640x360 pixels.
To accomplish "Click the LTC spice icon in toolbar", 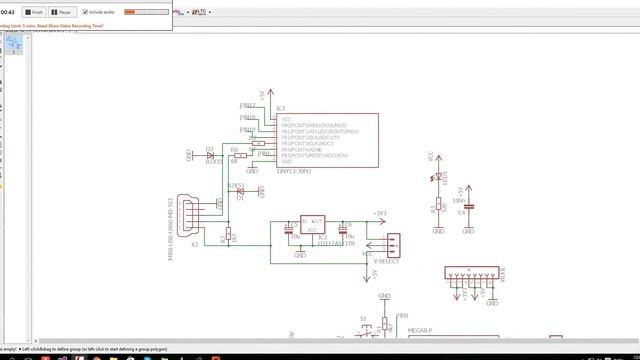I will pyautogui.click(x=199, y=12).
